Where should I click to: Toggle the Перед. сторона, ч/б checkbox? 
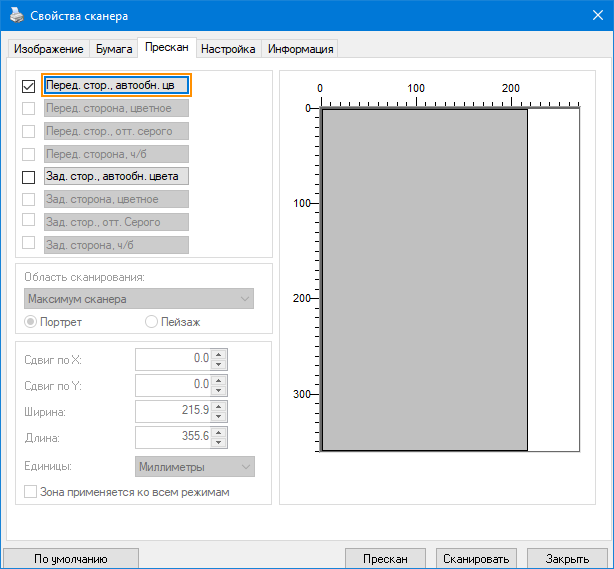point(29,154)
